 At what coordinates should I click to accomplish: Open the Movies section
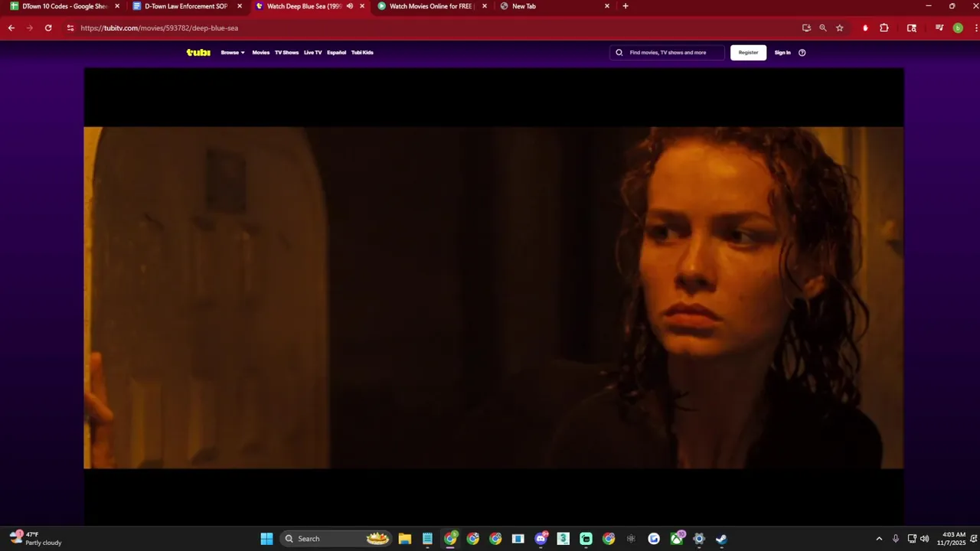[261, 53]
